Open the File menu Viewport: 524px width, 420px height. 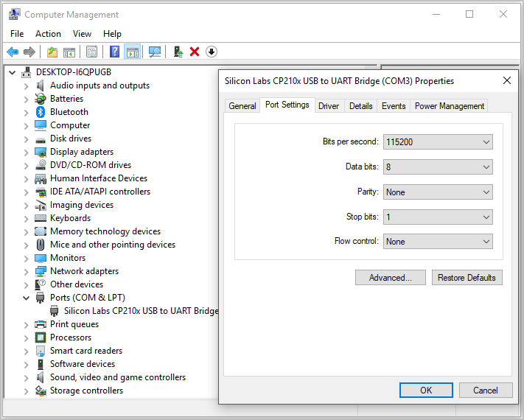pyautogui.click(x=17, y=34)
